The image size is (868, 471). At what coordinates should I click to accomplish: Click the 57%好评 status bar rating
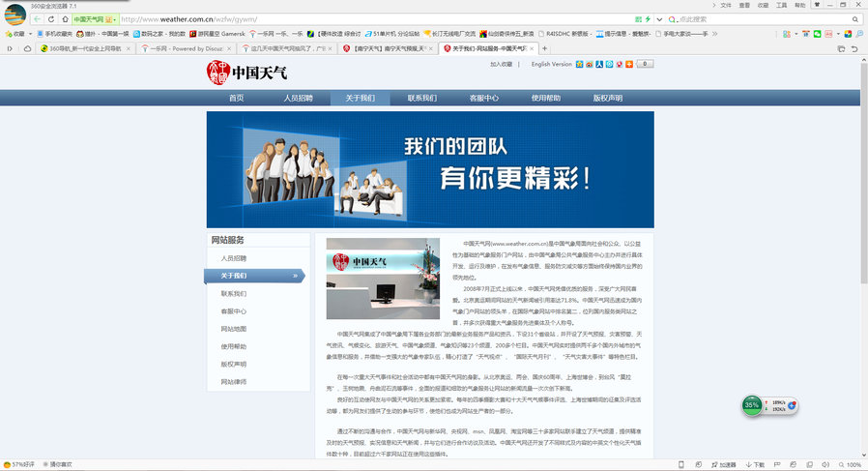pos(18,465)
